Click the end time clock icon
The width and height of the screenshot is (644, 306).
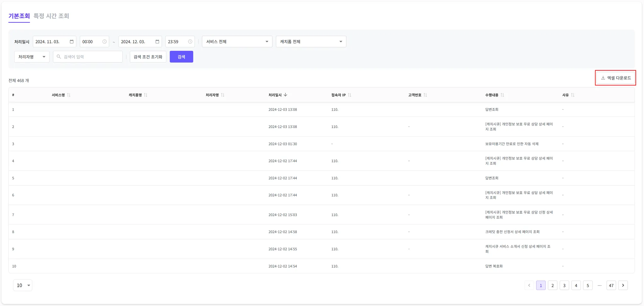pos(190,41)
